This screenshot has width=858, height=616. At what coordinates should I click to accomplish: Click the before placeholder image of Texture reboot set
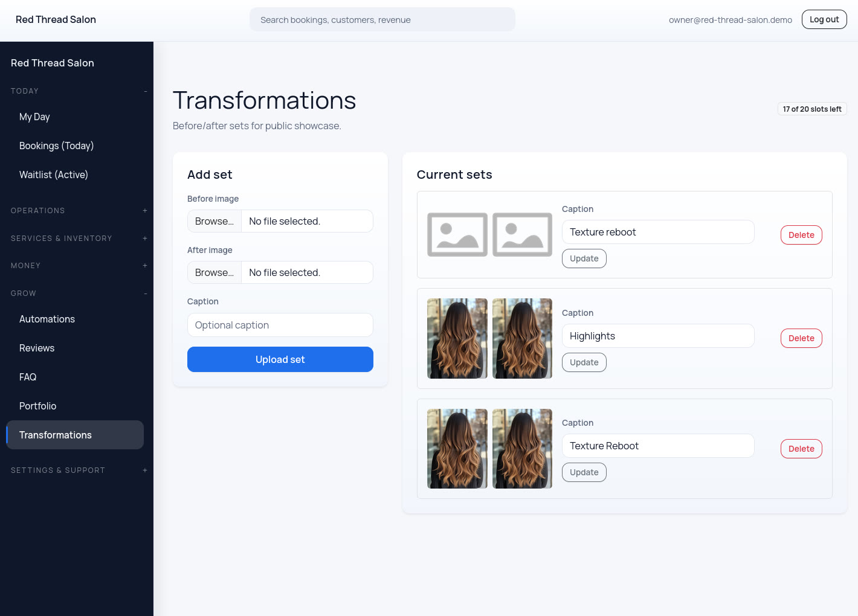click(457, 234)
